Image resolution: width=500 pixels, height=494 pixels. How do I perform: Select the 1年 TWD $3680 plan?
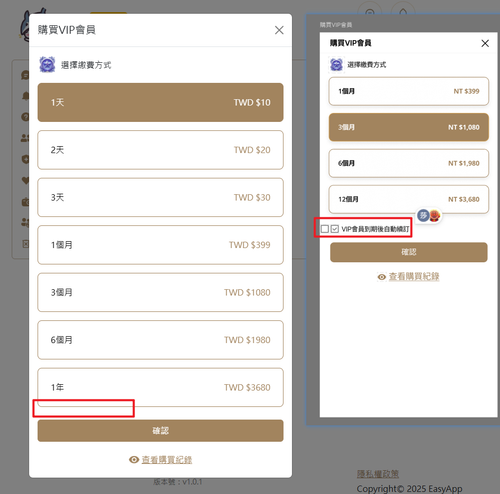[160, 387]
